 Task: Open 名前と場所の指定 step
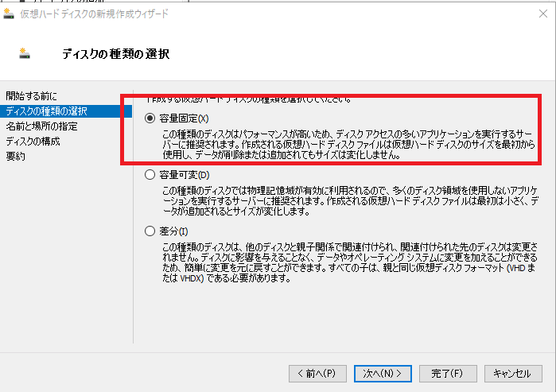coord(41,126)
